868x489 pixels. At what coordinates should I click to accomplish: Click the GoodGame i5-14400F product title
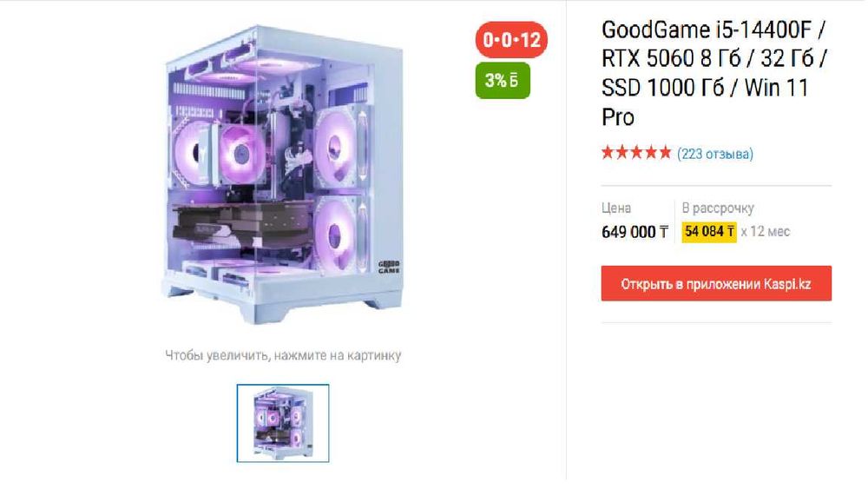pyautogui.click(x=713, y=73)
